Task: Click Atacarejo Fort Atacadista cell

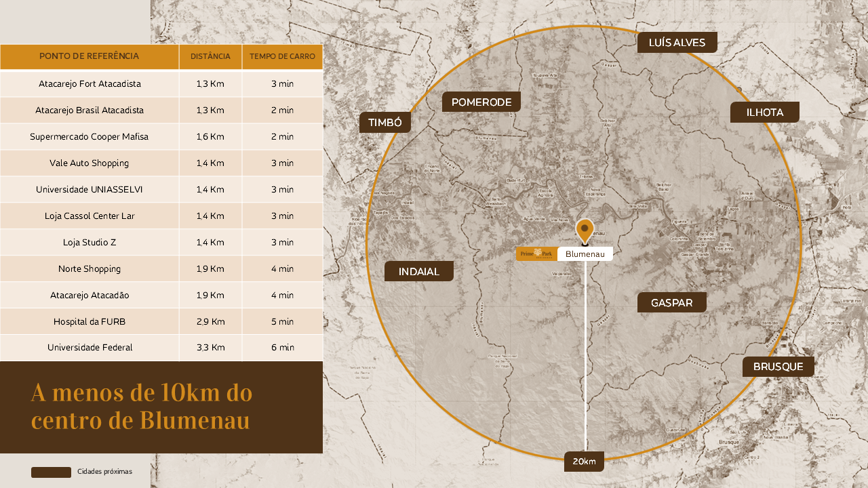Action: coord(90,84)
